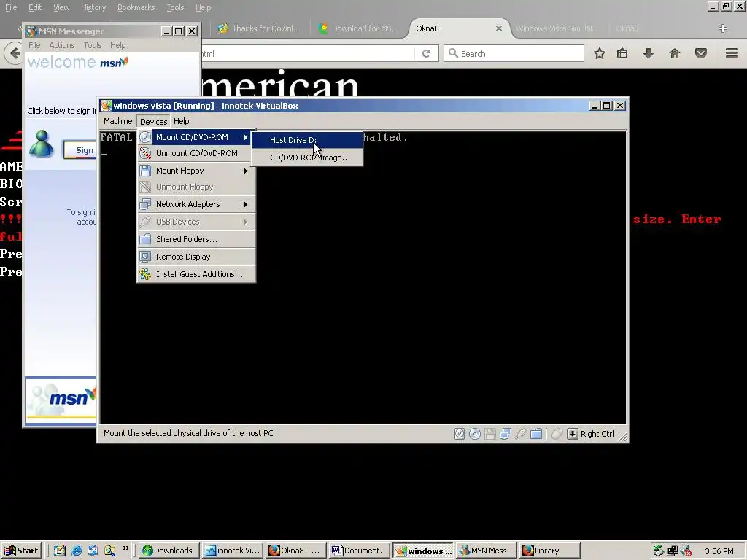747x560 pixels.
Task: Expand the Mount Floppy submenu arrow
Action: click(246, 171)
